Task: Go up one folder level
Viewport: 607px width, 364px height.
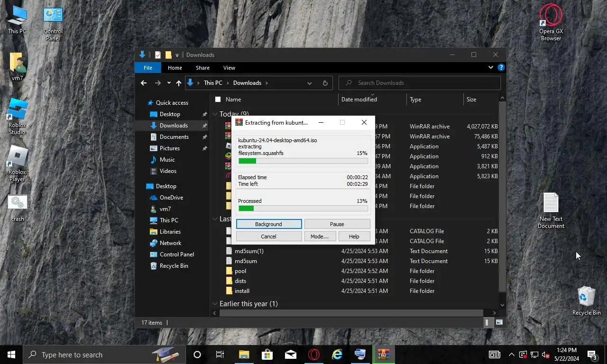Action: 179,83
